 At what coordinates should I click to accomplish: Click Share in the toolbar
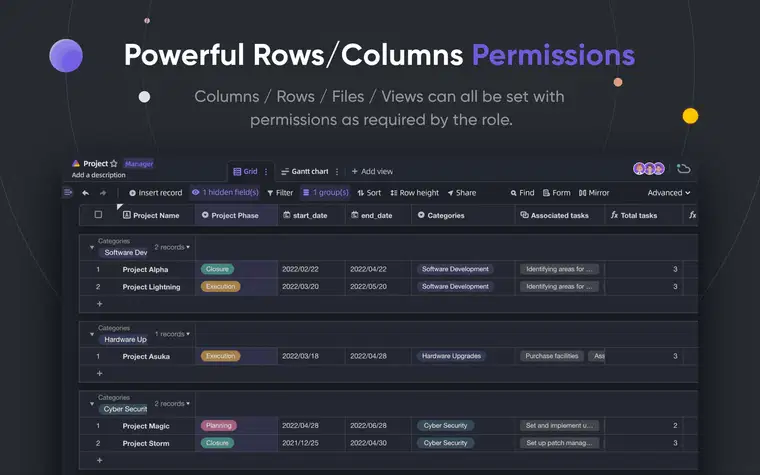pyautogui.click(x=461, y=193)
